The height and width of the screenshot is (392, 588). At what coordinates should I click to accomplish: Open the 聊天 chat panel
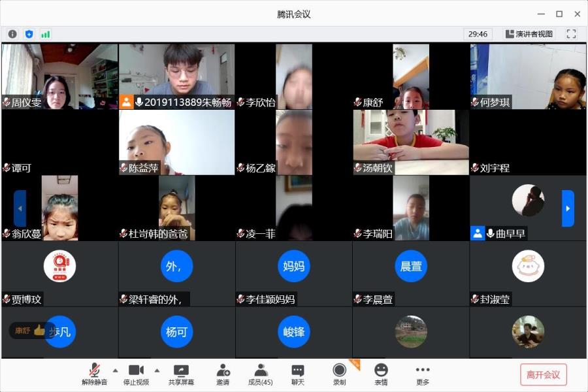pyautogui.click(x=298, y=374)
